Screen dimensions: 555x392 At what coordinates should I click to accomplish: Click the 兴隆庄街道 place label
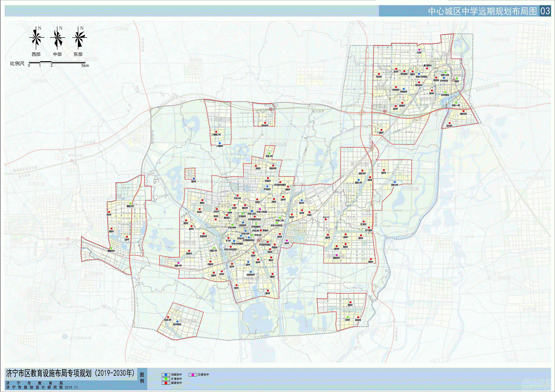pyautogui.click(x=468, y=133)
